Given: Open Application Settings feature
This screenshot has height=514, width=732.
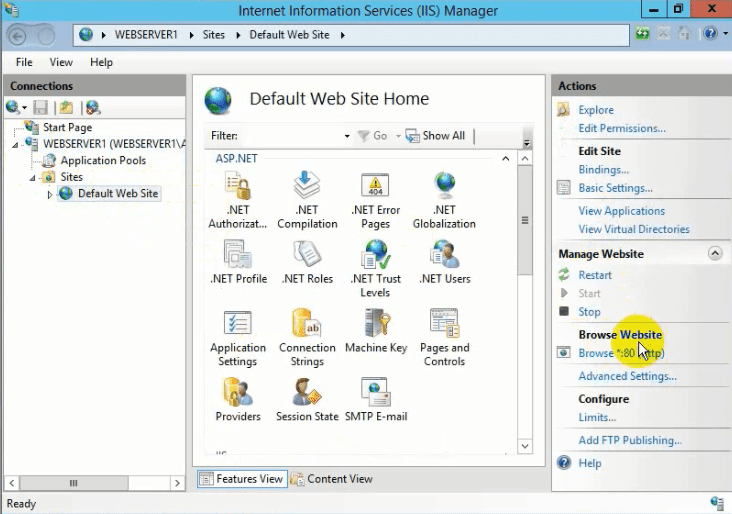Looking at the screenshot, I should (x=238, y=338).
